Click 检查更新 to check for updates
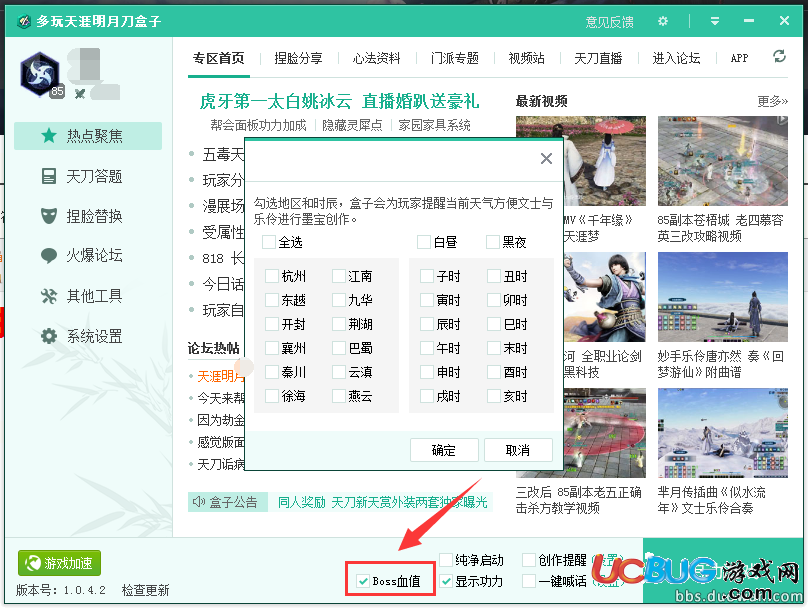Screen dimensions: 808x608 145,590
